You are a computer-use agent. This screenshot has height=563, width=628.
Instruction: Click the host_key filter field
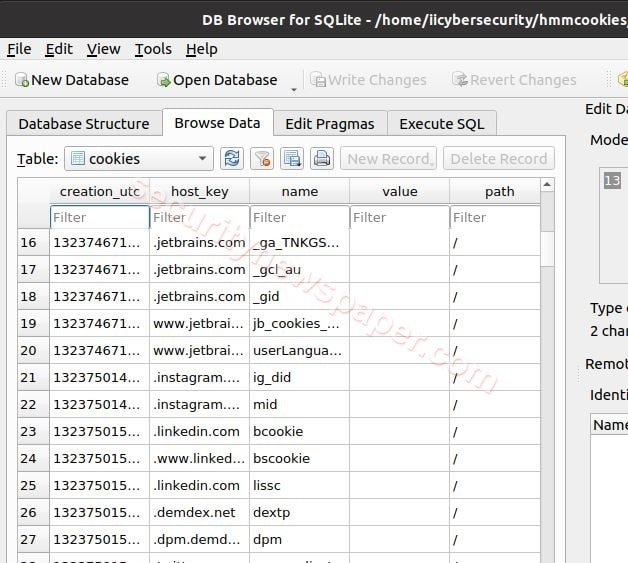coord(199,217)
